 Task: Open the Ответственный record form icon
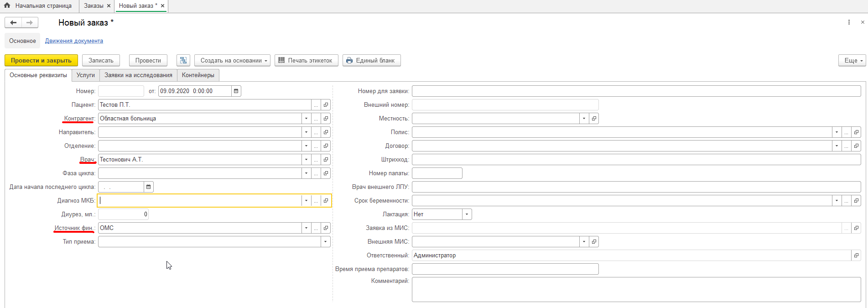856,256
